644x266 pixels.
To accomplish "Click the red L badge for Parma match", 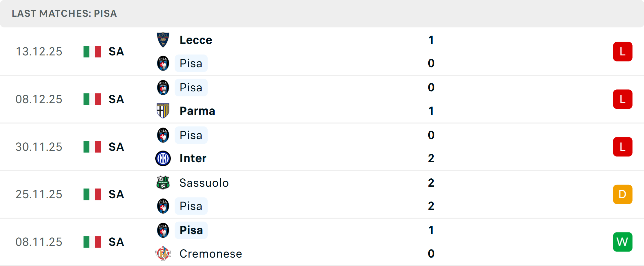I will tap(623, 99).
